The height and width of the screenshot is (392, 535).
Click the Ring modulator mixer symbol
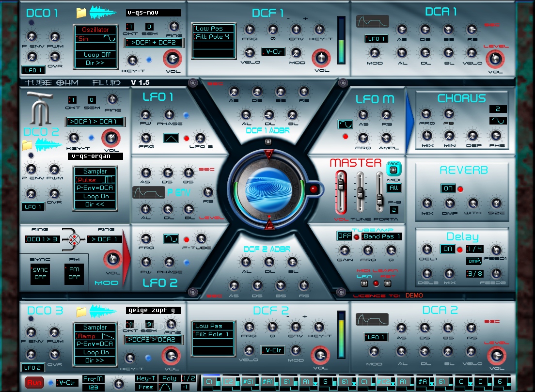[x=74, y=239]
